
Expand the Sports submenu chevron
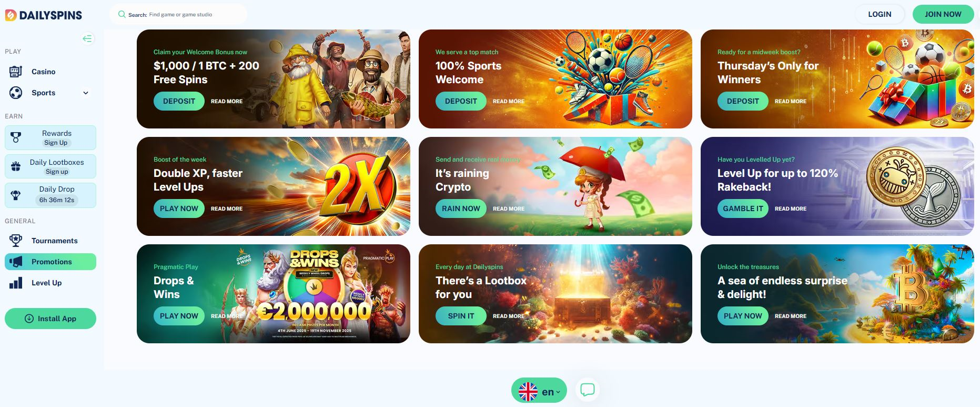[x=86, y=93]
